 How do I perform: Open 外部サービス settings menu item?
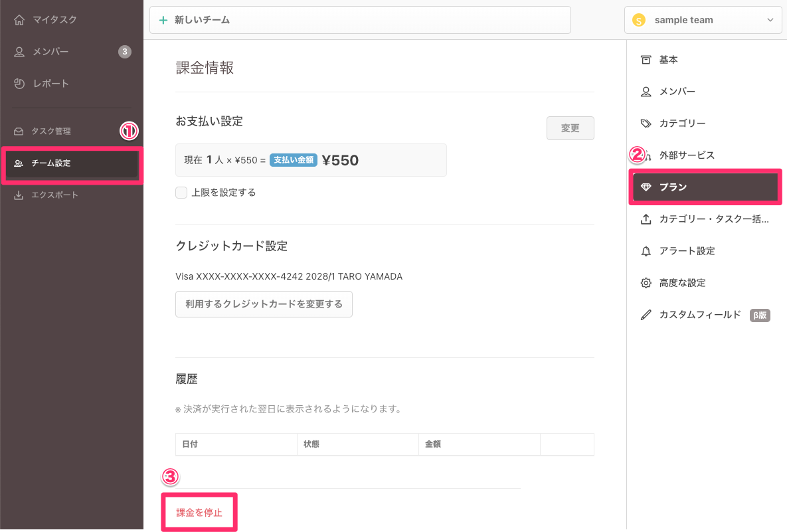687,155
